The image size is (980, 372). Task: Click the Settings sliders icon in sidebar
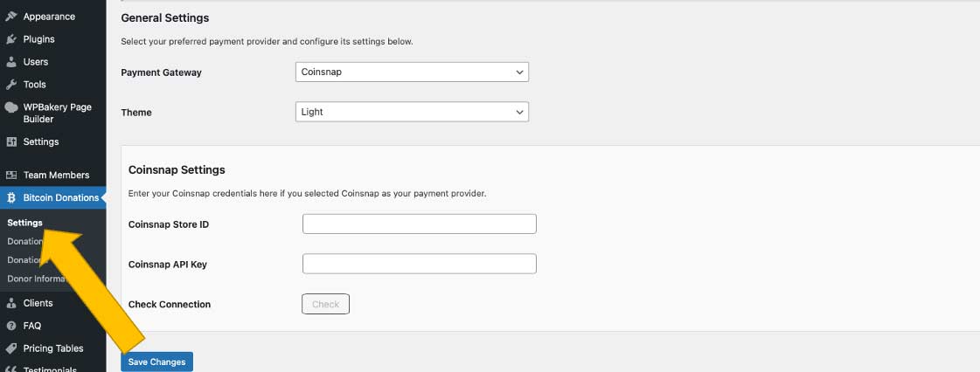click(11, 141)
